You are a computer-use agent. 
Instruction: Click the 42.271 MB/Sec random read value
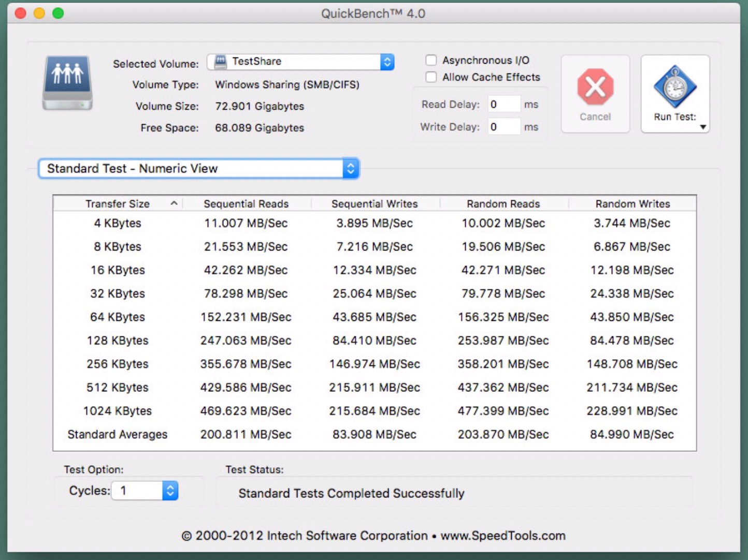click(x=504, y=270)
